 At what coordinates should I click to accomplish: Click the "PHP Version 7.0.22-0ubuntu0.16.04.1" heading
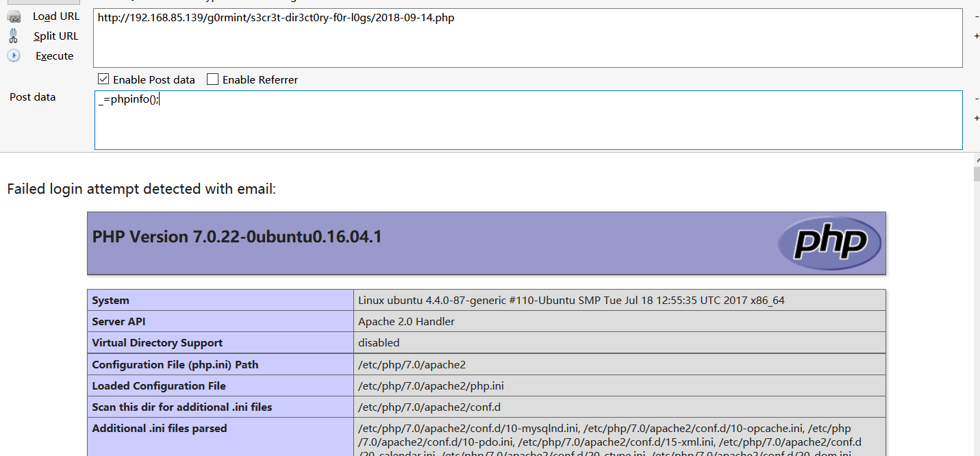(x=237, y=237)
